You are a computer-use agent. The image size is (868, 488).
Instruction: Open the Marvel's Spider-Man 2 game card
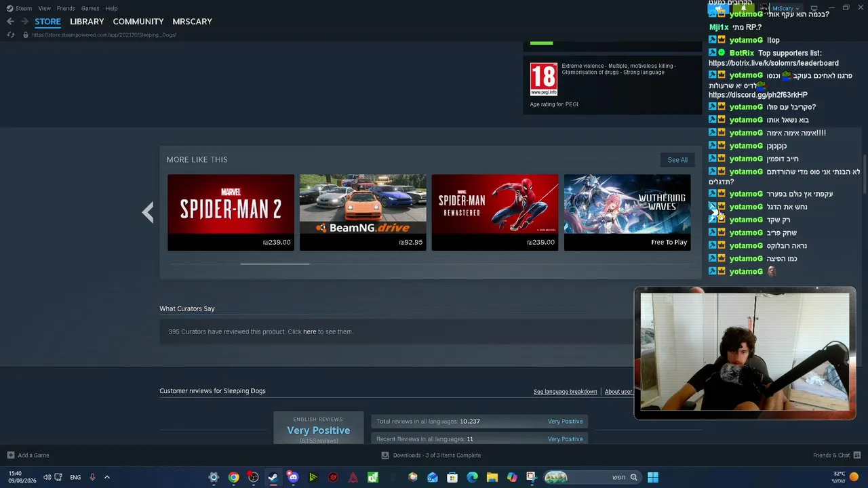click(231, 212)
